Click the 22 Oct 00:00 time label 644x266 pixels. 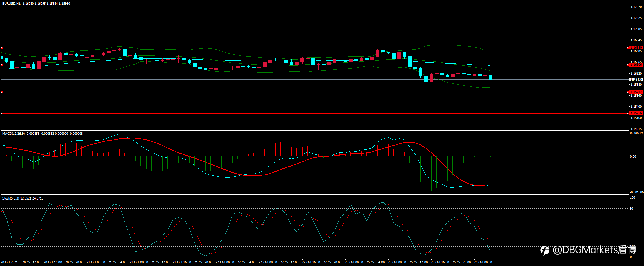225,262
